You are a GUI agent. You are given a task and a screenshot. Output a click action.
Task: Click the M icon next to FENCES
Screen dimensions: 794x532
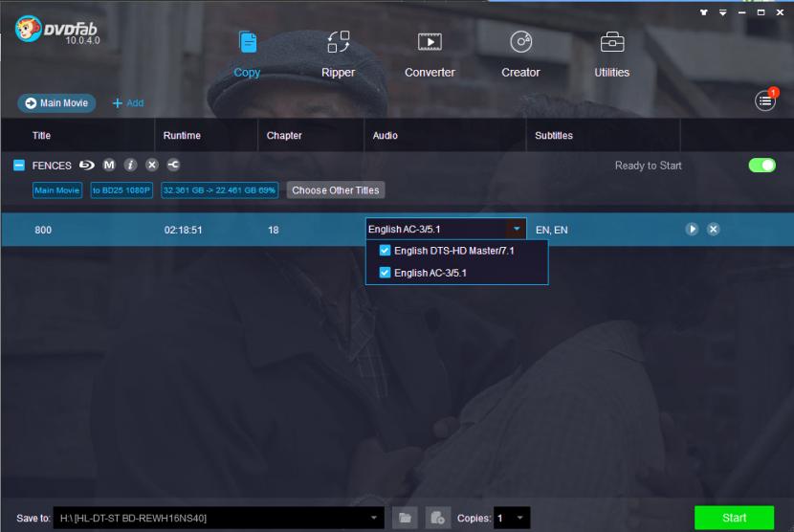pos(109,165)
